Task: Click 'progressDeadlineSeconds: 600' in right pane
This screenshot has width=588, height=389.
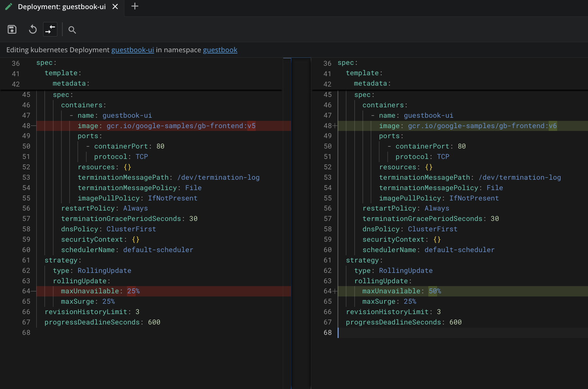Action: (404, 322)
